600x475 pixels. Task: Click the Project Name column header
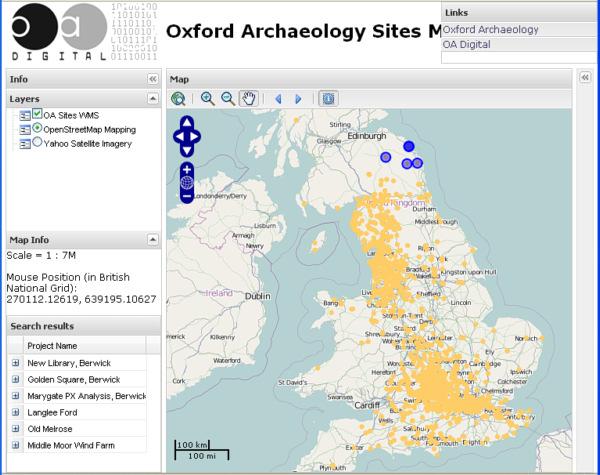coord(84,346)
